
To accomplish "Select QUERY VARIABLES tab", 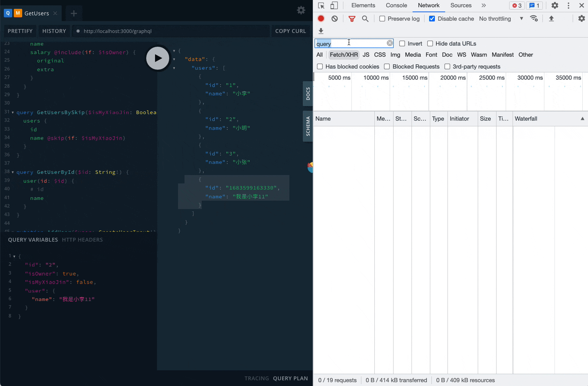I will coord(33,240).
